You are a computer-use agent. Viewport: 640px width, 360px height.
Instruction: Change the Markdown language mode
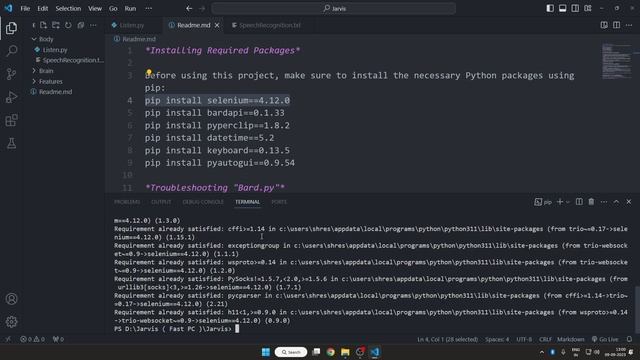pos(571,339)
